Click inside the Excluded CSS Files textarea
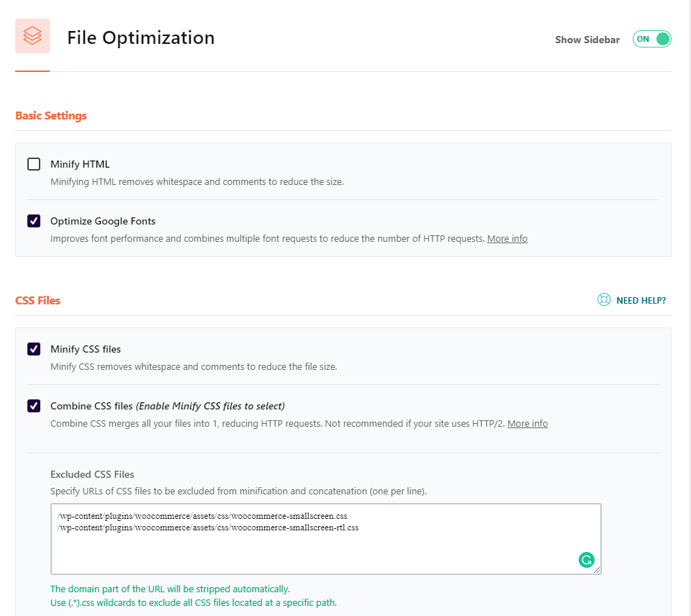Viewport: 691px width, 616px height. pyautogui.click(x=325, y=539)
